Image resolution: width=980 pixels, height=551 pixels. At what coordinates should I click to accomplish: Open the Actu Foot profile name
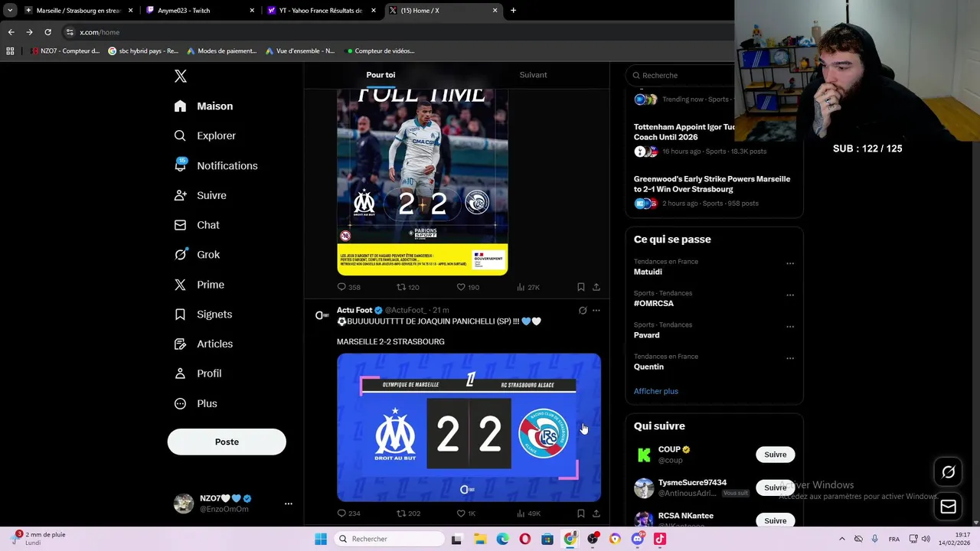tap(354, 310)
